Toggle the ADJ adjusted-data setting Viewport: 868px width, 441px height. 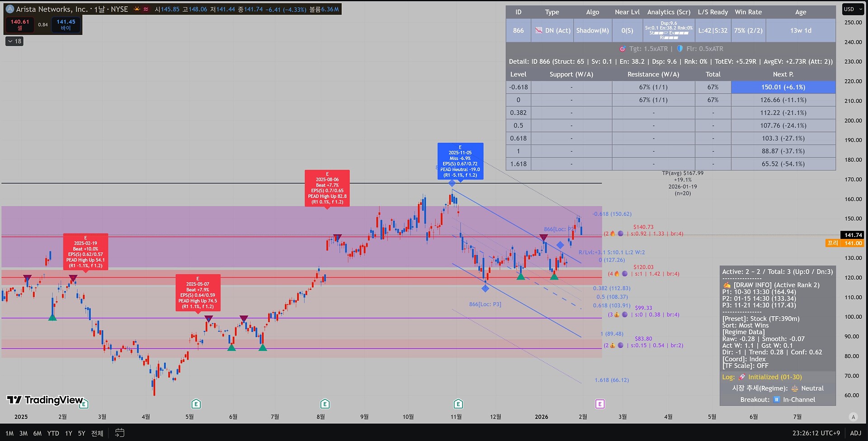point(856,433)
